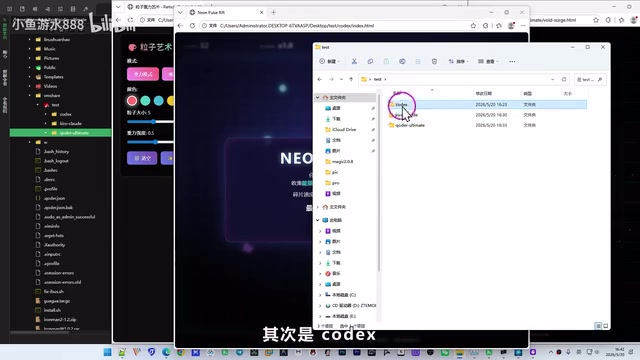Open address bar history dropdown in Explorer

tap(552, 79)
